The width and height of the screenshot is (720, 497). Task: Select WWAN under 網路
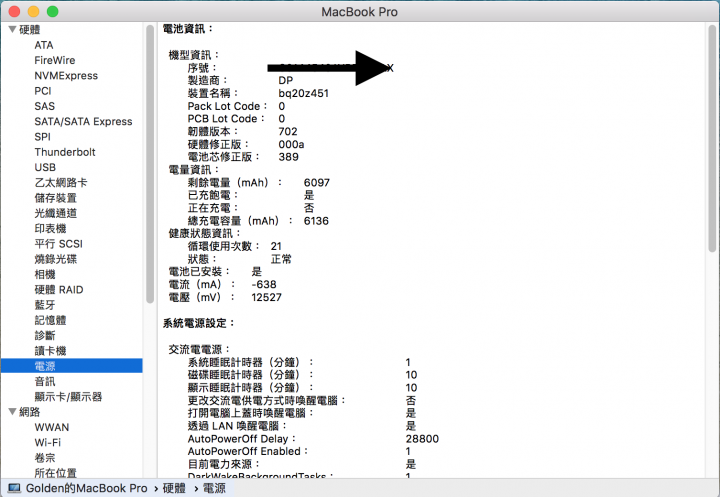tap(51, 427)
